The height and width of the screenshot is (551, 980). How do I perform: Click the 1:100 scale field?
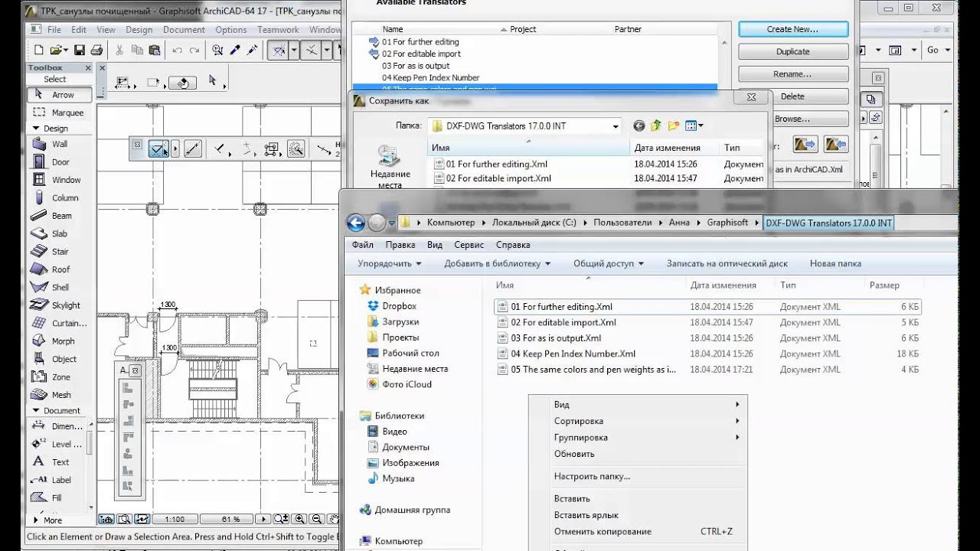[x=175, y=520]
